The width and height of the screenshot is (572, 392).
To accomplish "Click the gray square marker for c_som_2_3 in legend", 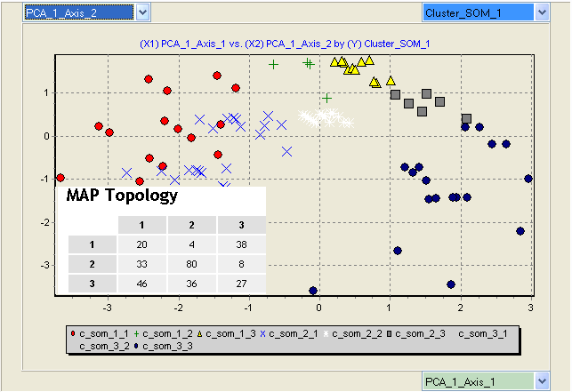I will (390, 333).
